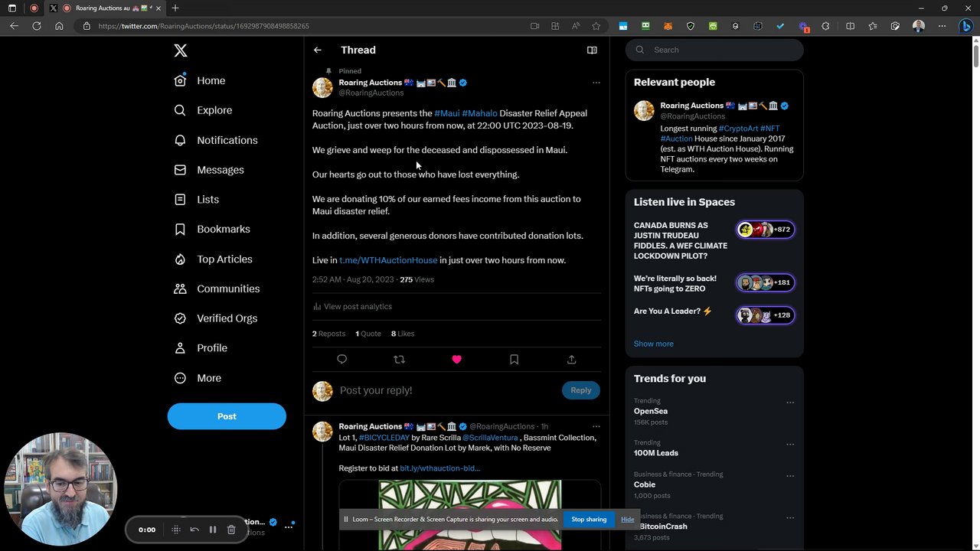Screen dimensions: 980x551
Task: Open options for 100M Leads trend
Action: [x=790, y=444]
